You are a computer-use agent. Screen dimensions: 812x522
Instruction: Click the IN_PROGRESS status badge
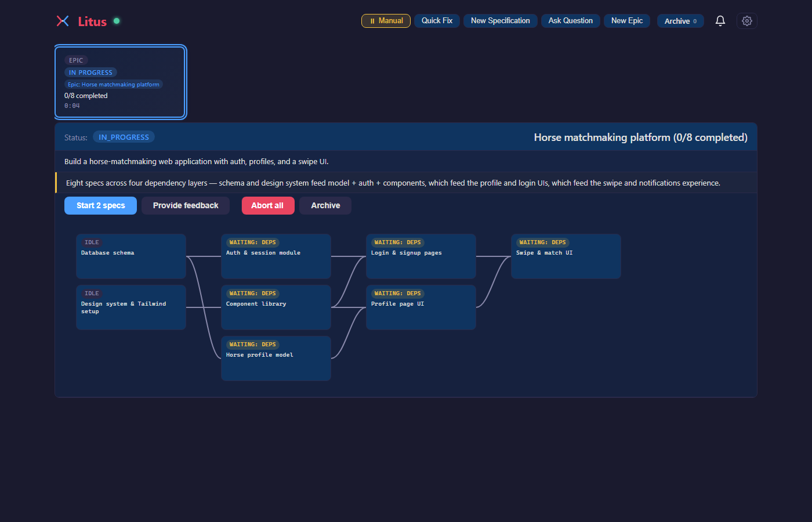click(x=124, y=137)
